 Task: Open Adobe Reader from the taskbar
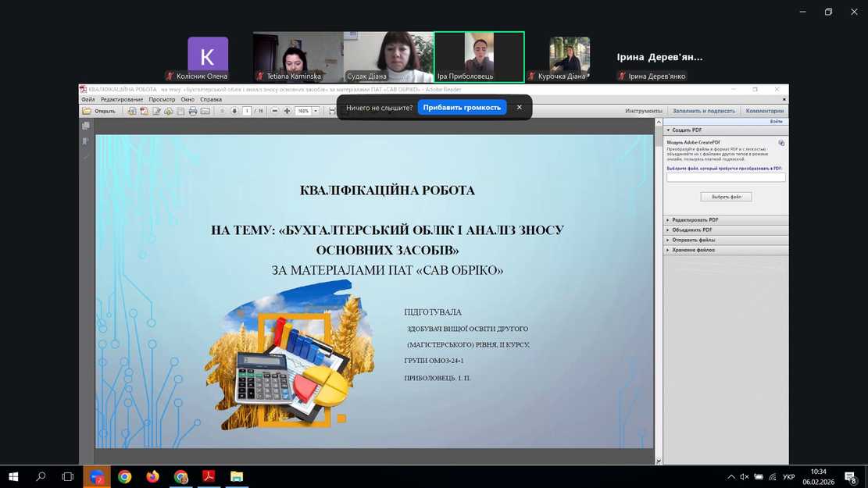(209, 476)
